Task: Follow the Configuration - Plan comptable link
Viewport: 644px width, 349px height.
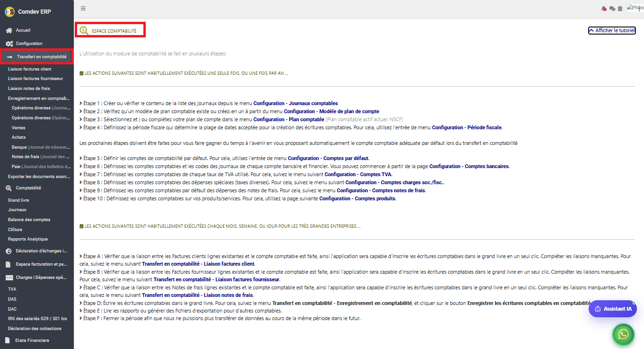Action: point(289,119)
